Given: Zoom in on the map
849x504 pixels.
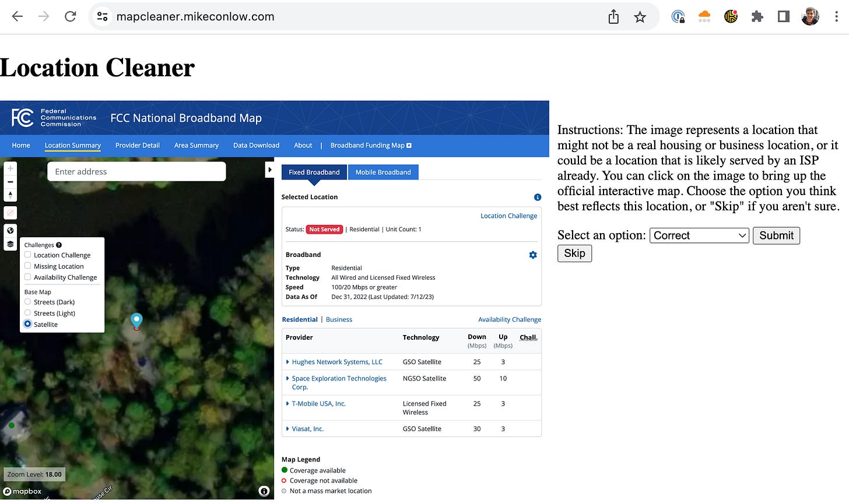Looking at the screenshot, I should click(10, 168).
